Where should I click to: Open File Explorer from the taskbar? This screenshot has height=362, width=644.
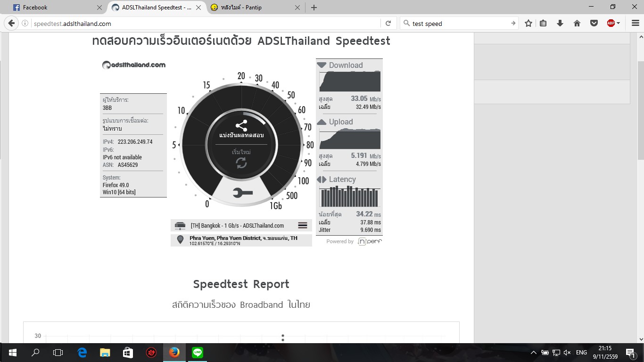(105, 353)
